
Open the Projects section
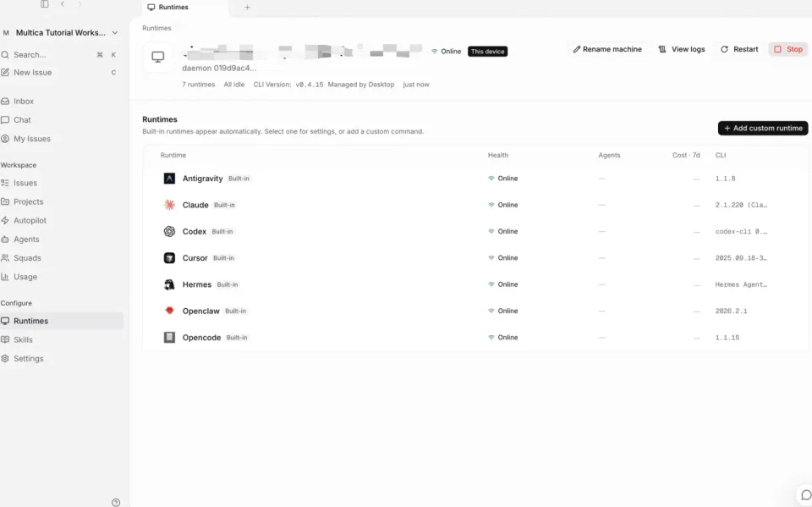point(62,201)
